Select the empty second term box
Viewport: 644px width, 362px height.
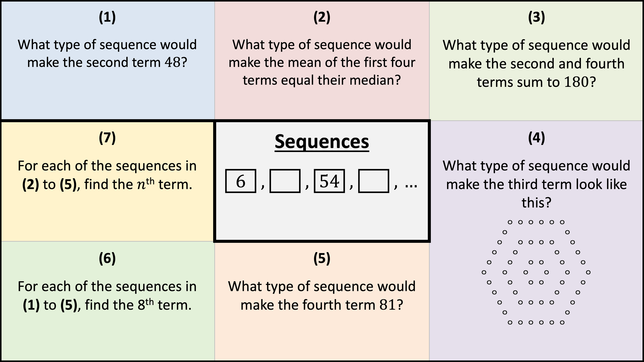[x=285, y=181]
